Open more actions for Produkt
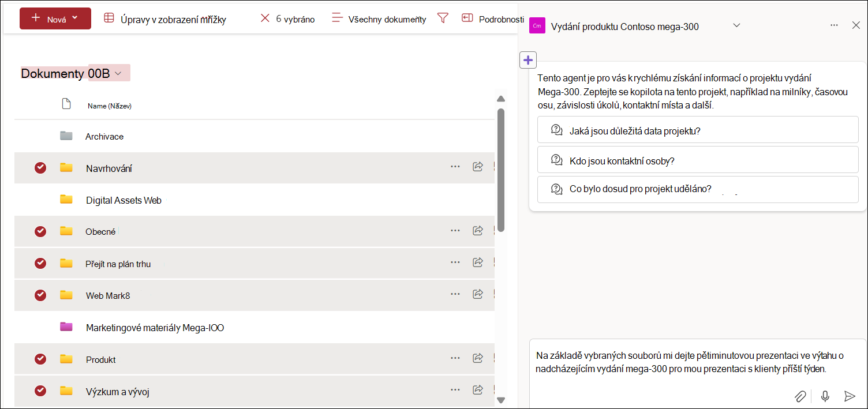This screenshot has height=409, width=868. pos(455,358)
